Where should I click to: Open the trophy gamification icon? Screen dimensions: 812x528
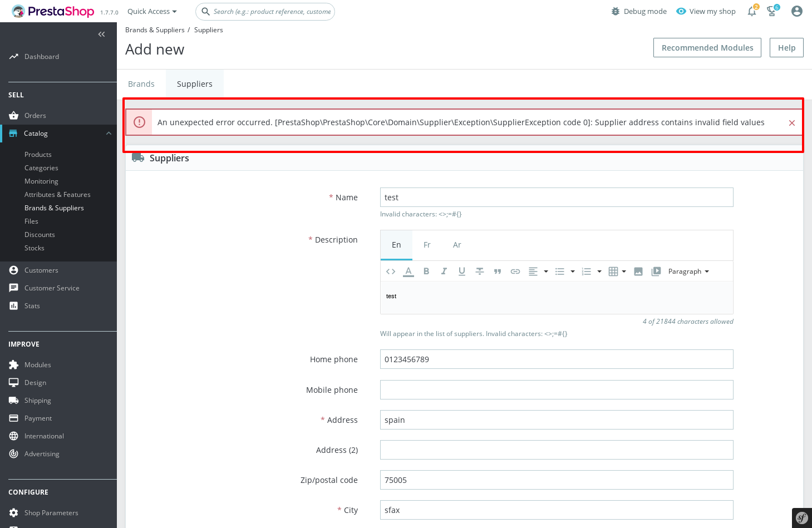(772, 11)
